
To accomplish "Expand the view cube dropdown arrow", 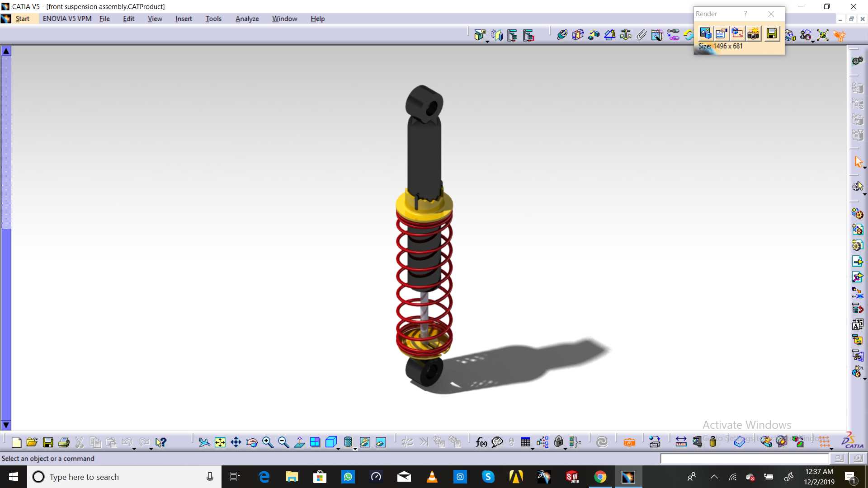I will coord(338,449).
